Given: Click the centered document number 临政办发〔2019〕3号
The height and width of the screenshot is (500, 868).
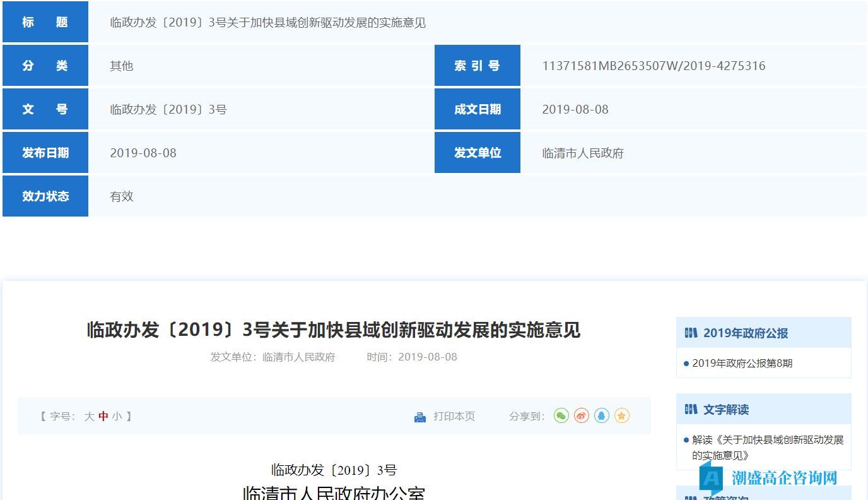Looking at the screenshot, I should click(334, 470).
